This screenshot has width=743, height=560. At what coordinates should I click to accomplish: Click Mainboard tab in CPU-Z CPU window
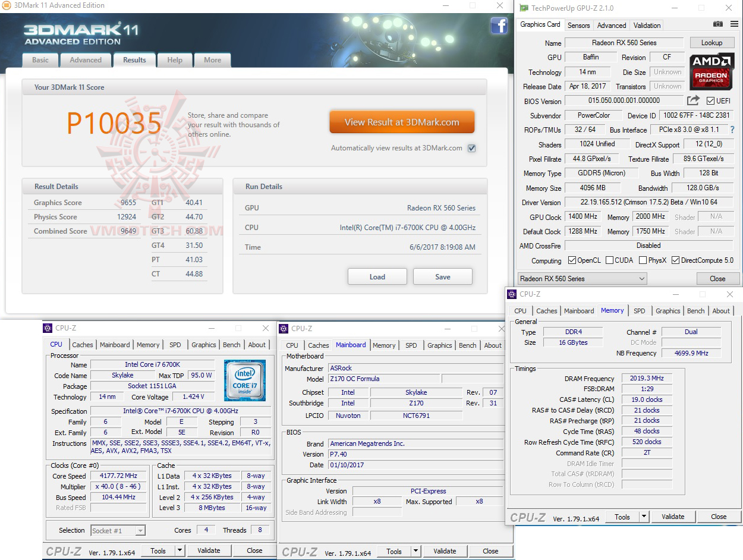pyautogui.click(x=115, y=345)
